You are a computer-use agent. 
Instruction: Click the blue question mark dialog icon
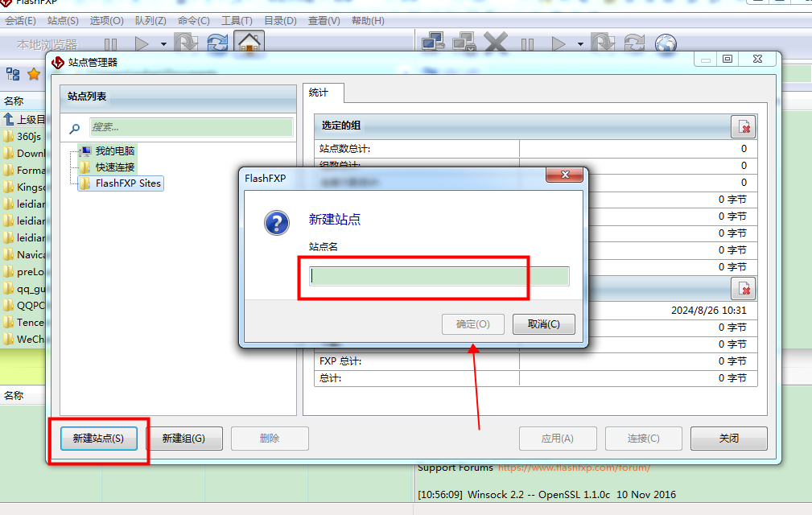pyautogui.click(x=276, y=223)
